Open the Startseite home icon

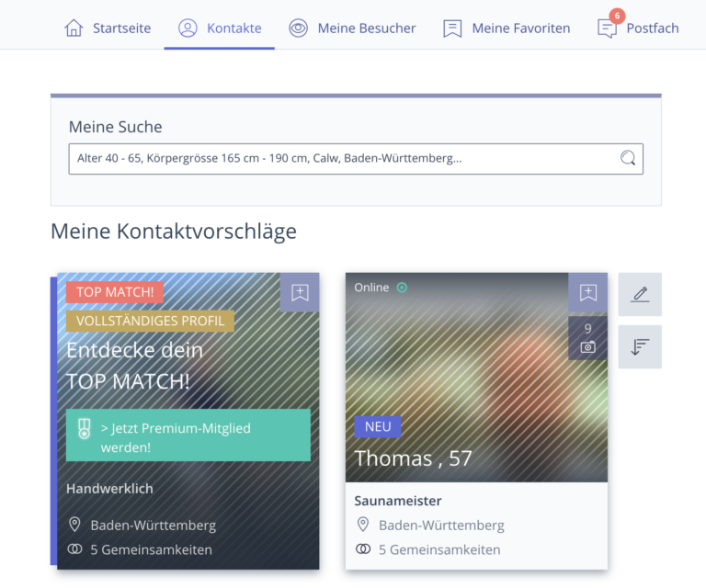click(74, 28)
